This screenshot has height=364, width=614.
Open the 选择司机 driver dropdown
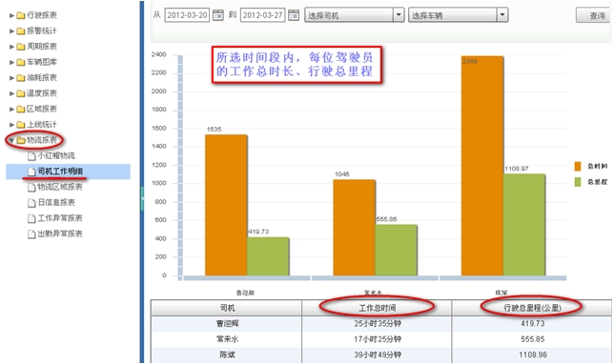355,15
